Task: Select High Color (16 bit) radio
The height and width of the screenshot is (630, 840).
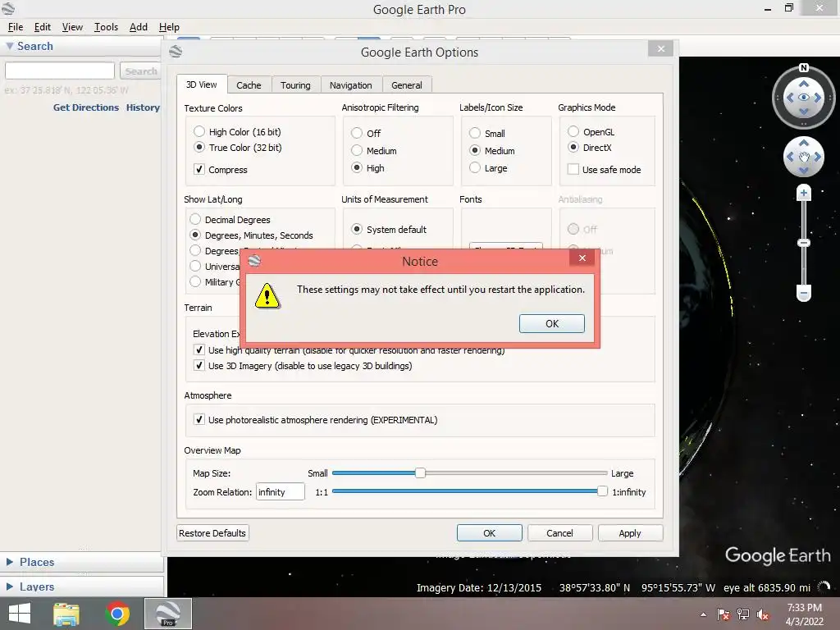Action: tap(199, 131)
